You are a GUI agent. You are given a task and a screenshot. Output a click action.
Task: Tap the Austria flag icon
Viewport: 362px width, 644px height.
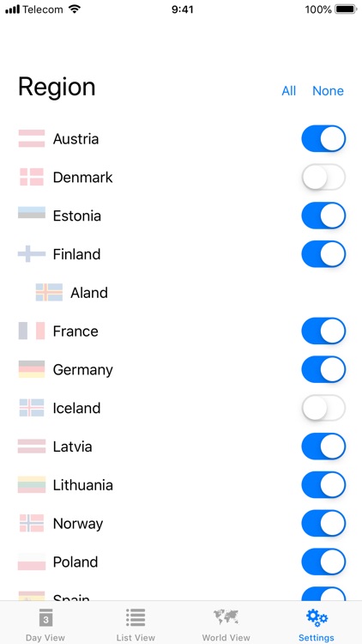pos(32,139)
